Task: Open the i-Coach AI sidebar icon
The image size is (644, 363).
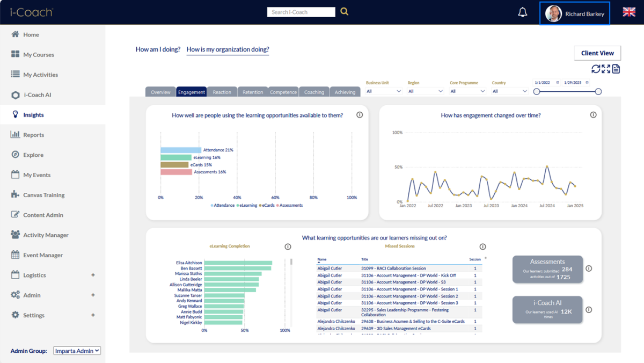Action: pyautogui.click(x=15, y=95)
